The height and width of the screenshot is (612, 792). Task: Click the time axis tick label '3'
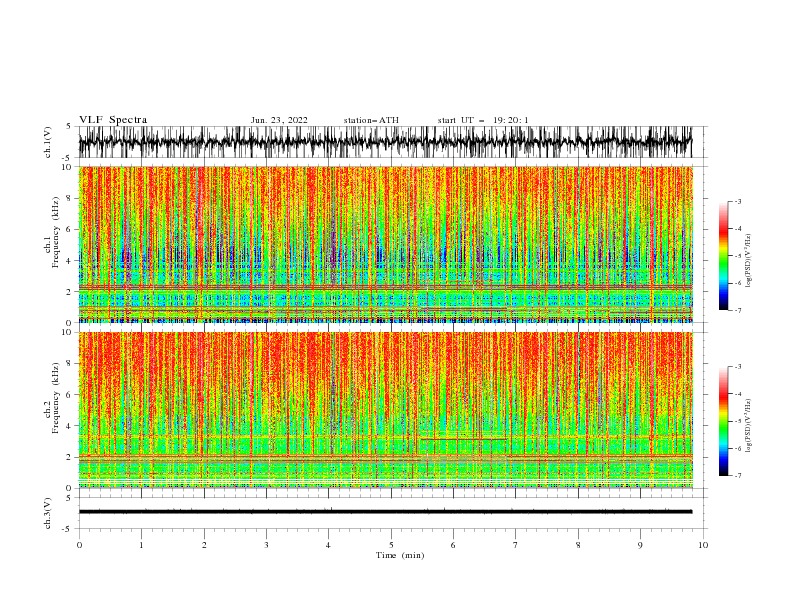(266, 545)
